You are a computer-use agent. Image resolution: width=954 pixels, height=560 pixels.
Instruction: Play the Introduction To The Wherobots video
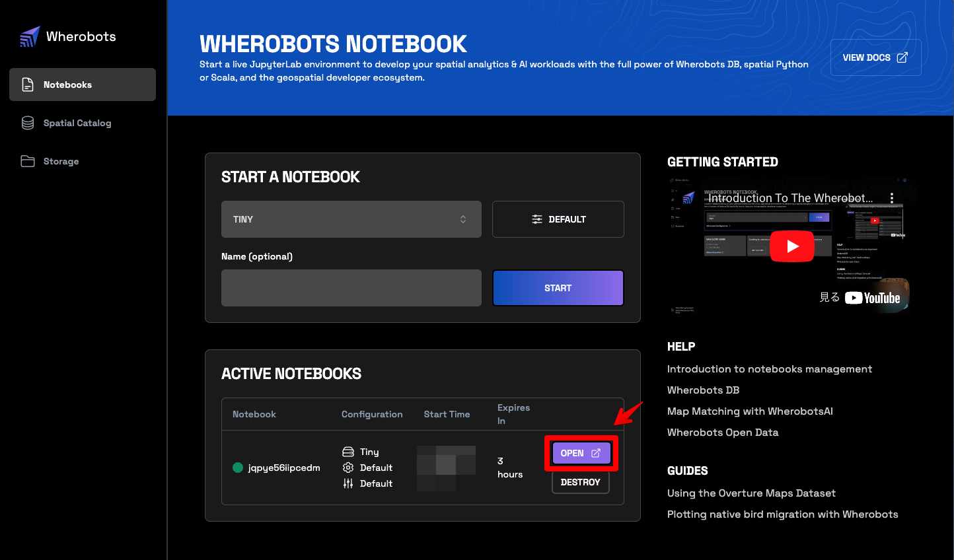792,246
